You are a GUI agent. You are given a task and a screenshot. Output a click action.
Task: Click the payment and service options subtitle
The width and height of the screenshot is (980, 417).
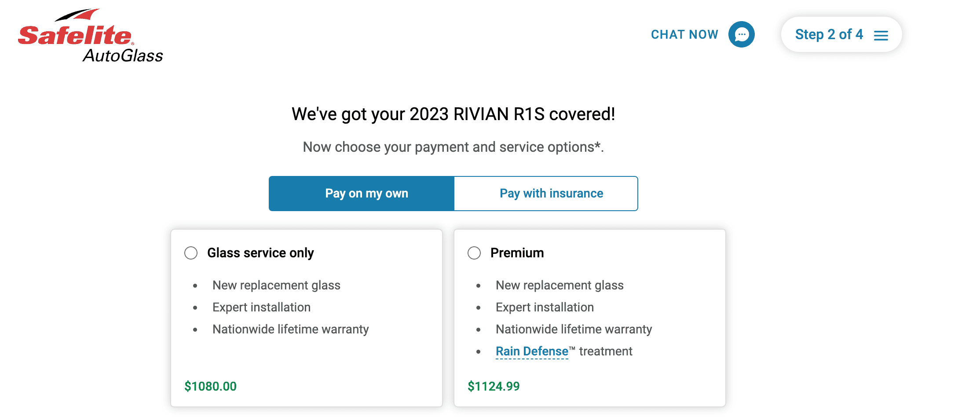pyautogui.click(x=453, y=147)
